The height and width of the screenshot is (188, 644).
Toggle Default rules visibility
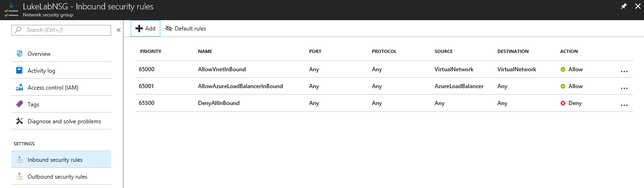(x=186, y=29)
